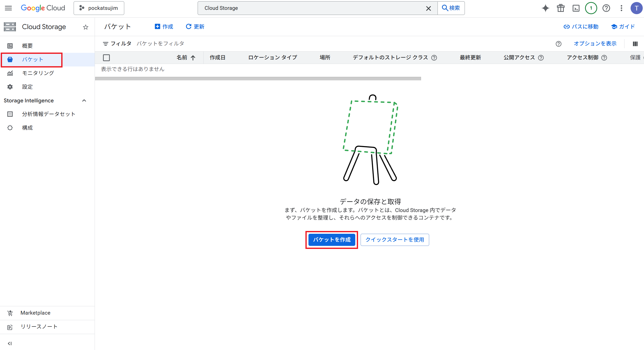Screen dimensions: 644x350
Task: Open the Gemini sparkle assistant icon
Action: click(x=545, y=8)
